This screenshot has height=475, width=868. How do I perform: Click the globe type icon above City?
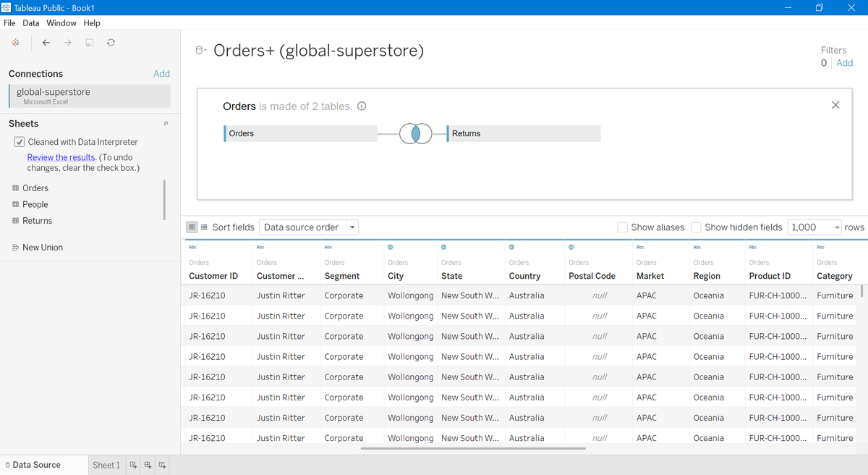tap(391, 248)
